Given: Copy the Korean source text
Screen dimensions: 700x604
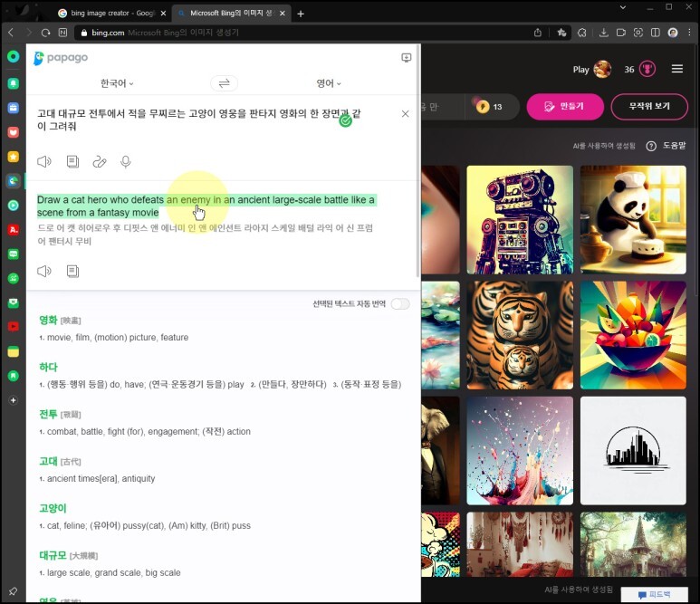Looking at the screenshot, I should point(72,161).
